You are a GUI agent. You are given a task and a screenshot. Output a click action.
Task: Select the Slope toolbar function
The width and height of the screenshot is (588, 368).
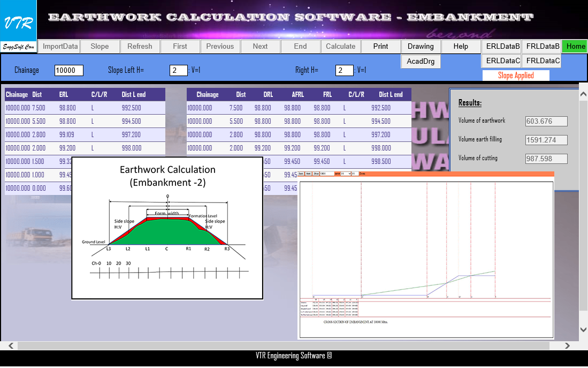click(100, 47)
